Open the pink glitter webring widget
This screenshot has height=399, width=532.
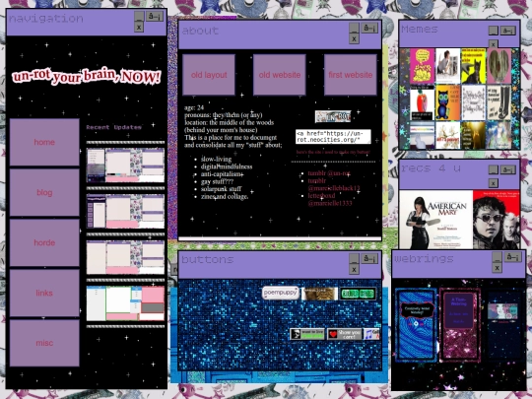[x=460, y=325]
